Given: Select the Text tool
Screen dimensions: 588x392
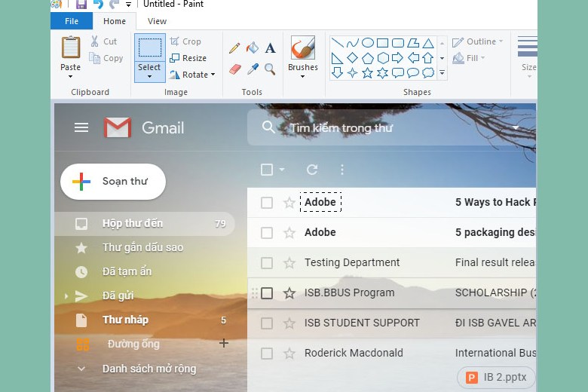Looking at the screenshot, I should point(270,48).
